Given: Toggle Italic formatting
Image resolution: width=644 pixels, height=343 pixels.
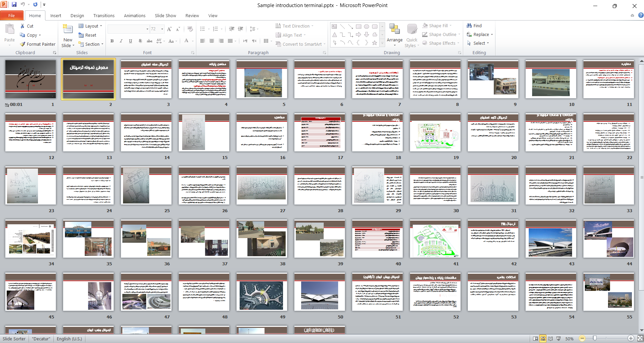Looking at the screenshot, I should pyautogui.click(x=121, y=41).
